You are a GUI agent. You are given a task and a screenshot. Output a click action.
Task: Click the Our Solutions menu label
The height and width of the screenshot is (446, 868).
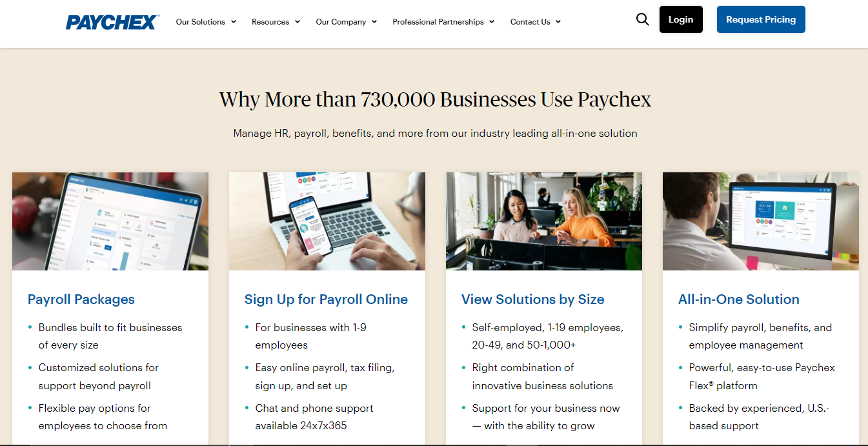pyautogui.click(x=201, y=22)
